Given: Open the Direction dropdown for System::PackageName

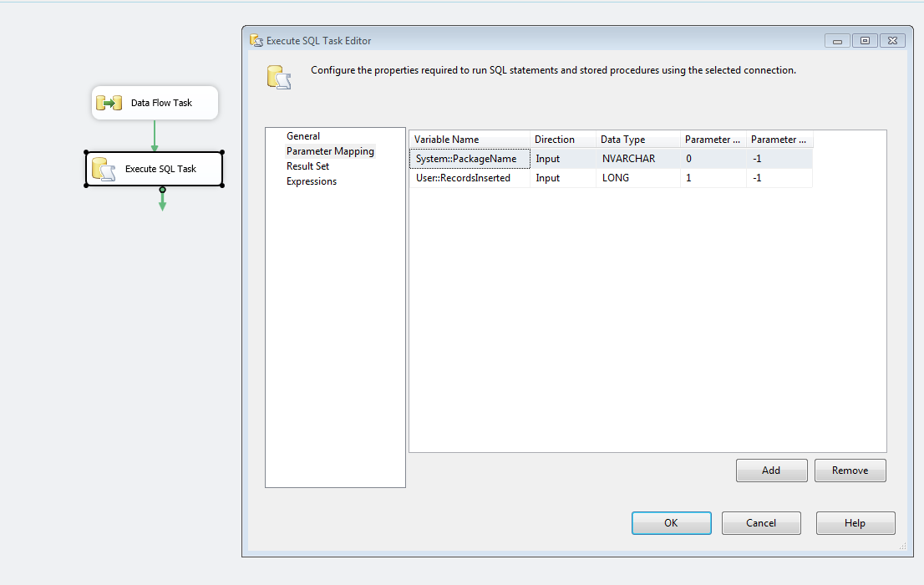Looking at the screenshot, I should point(562,158).
